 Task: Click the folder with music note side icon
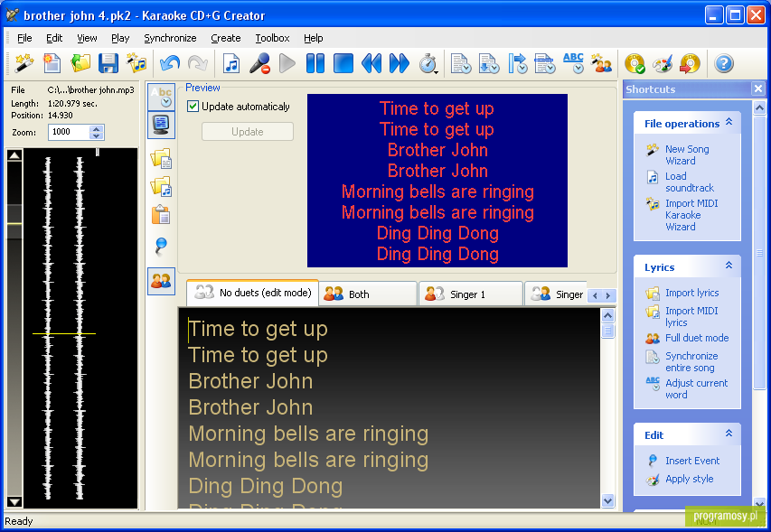[x=161, y=187]
